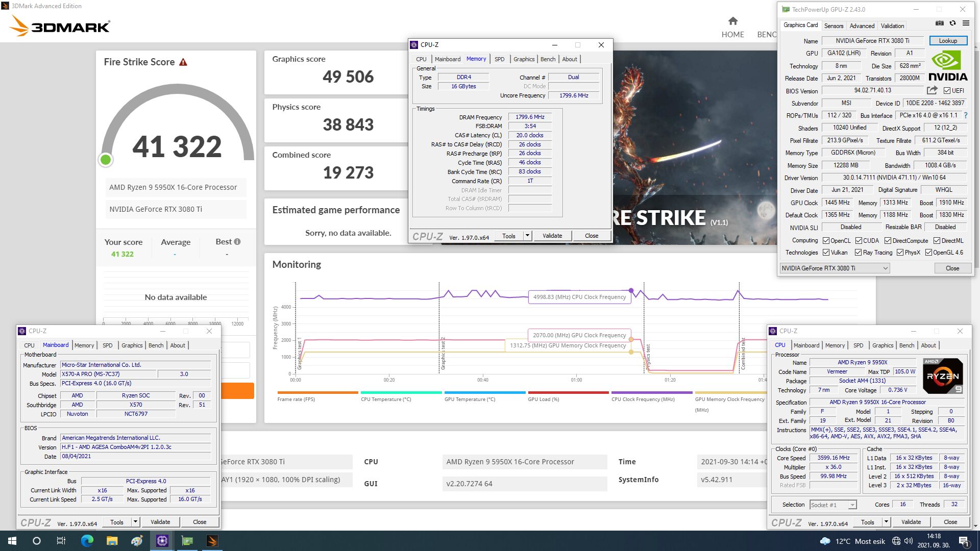This screenshot has width=980, height=551.
Task: Click the Fire Strike warning triangle icon
Action: pos(183,62)
